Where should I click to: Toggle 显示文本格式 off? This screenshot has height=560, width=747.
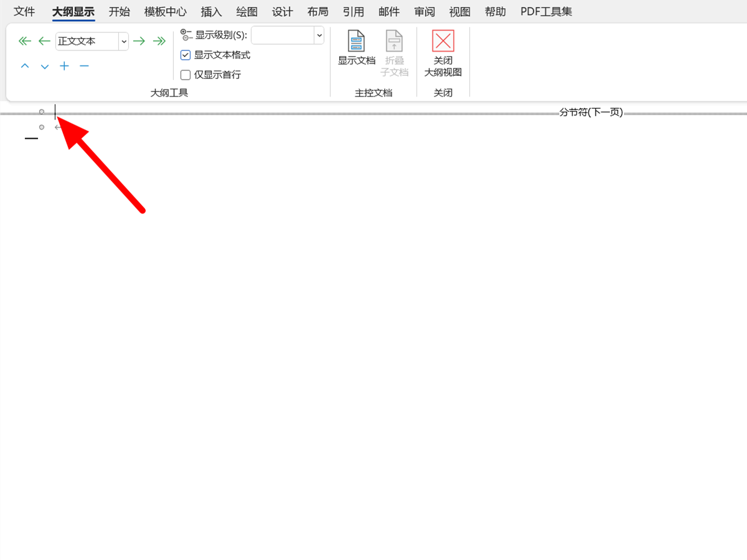point(186,55)
